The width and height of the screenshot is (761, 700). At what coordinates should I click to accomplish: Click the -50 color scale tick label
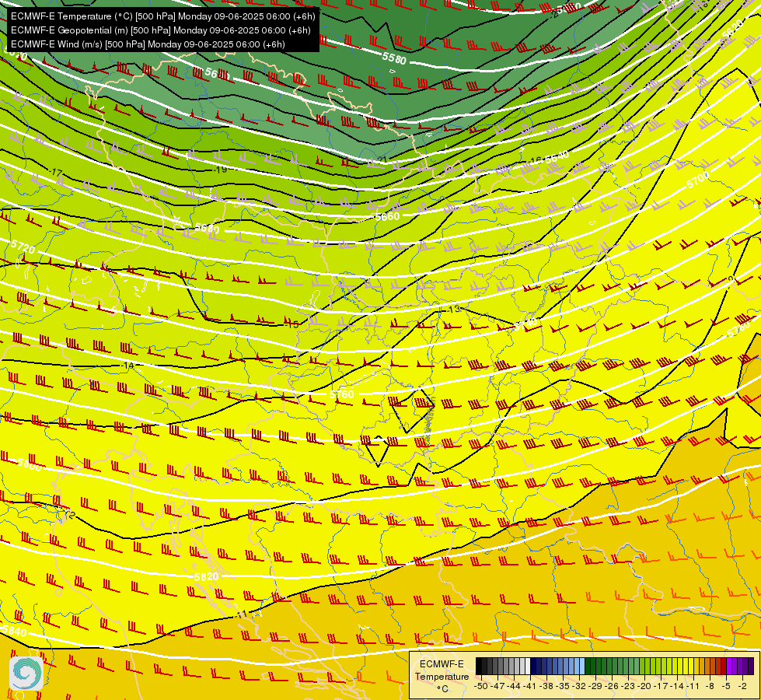[481, 686]
